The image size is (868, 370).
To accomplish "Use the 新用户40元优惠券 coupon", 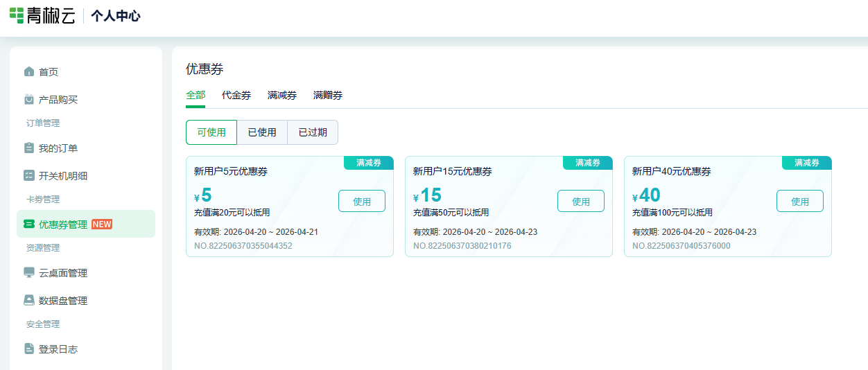I will 800,202.
